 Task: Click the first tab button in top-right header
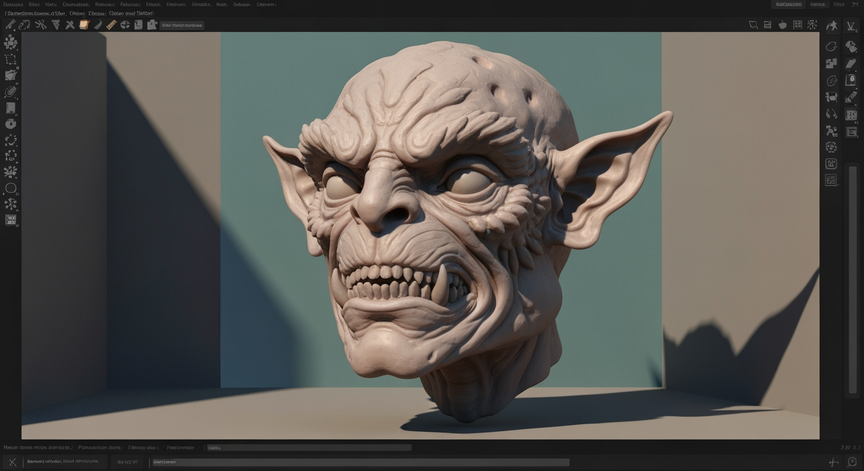click(x=789, y=4)
